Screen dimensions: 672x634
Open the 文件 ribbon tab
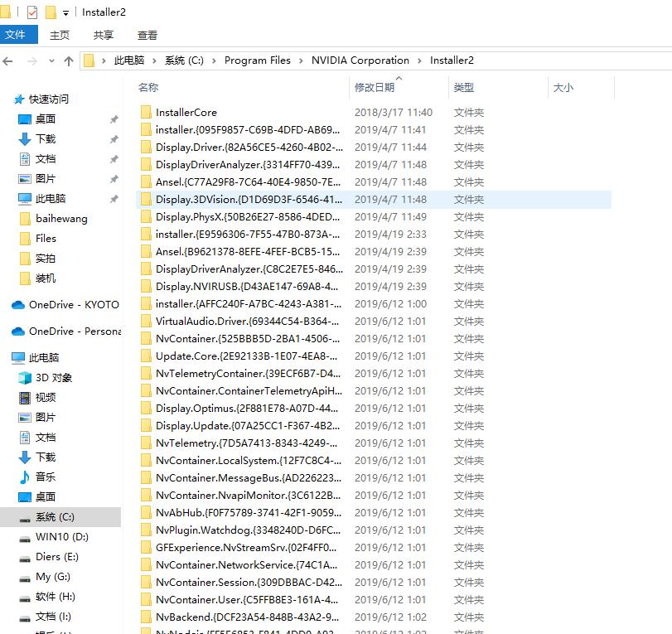pyautogui.click(x=17, y=35)
